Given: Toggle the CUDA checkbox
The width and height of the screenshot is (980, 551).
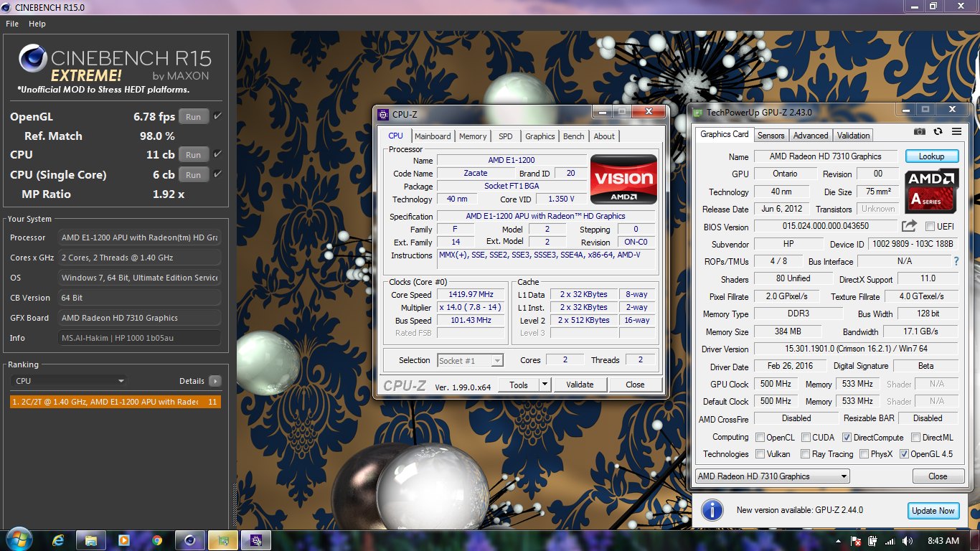Looking at the screenshot, I should 806,437.
